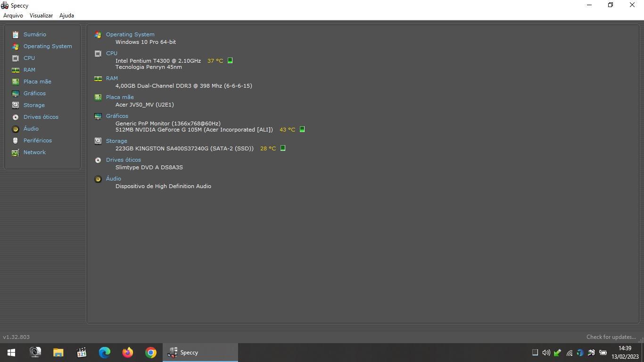This screenshot has height=362, width=644.
Task: Go to RAM in the sidebar
Action: [x=29, y=70]
